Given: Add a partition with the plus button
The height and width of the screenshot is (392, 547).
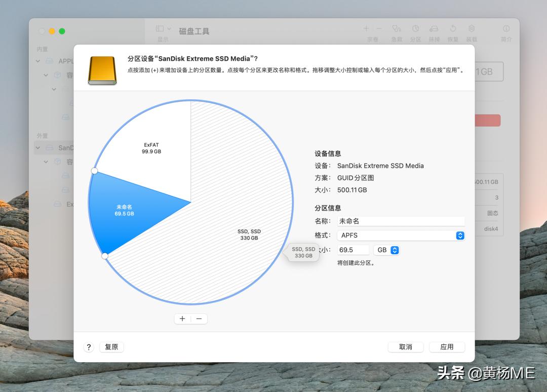Looking at the screenshot, I should pyautogui.click(x=182, y=319).
